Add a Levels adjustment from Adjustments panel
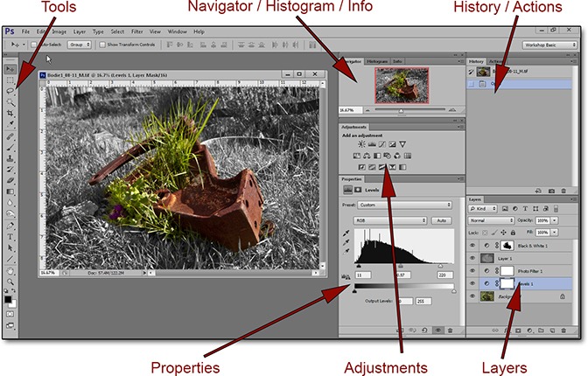The image size is (588, 376). (372, 144)
